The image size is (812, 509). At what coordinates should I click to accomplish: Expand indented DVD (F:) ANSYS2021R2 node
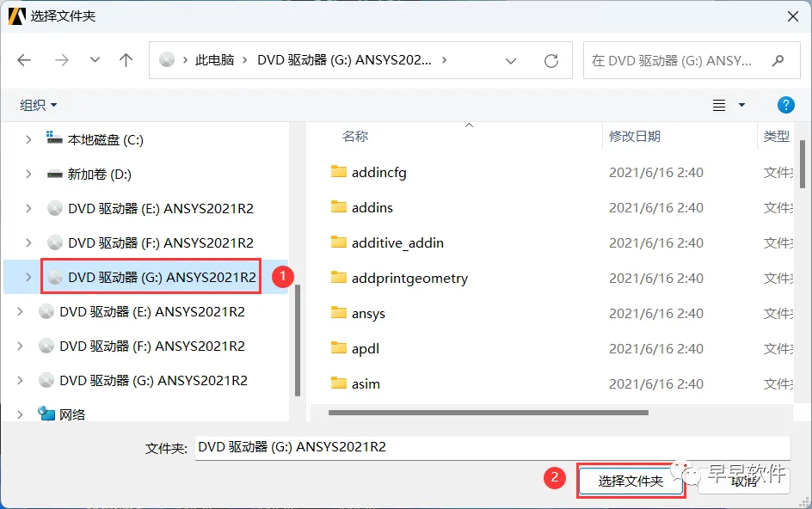28,242
